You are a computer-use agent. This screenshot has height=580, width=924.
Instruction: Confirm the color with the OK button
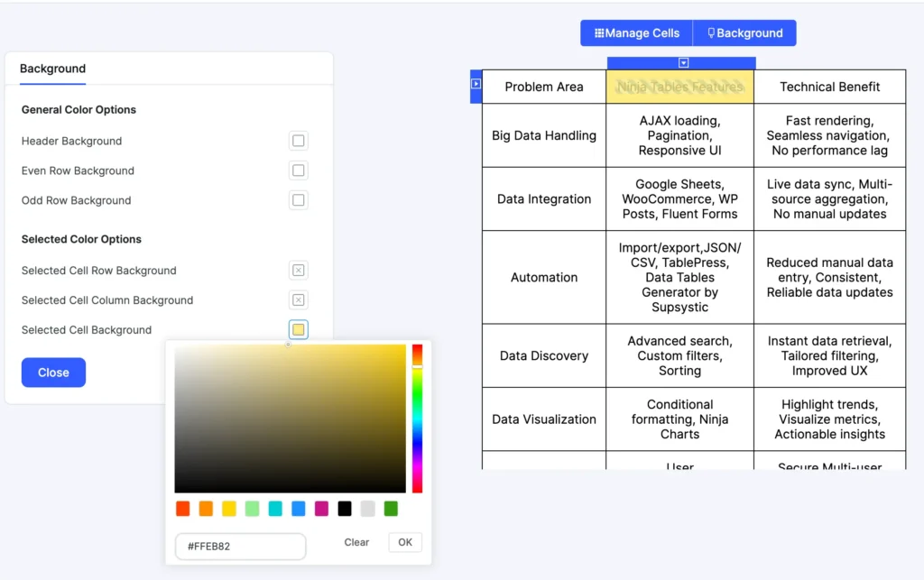coord(405,542)
